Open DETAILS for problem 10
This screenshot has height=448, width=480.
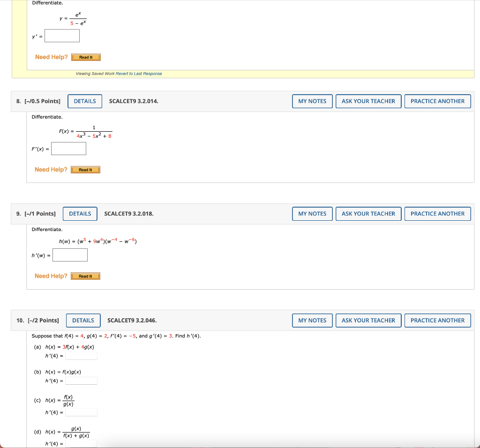83,320
